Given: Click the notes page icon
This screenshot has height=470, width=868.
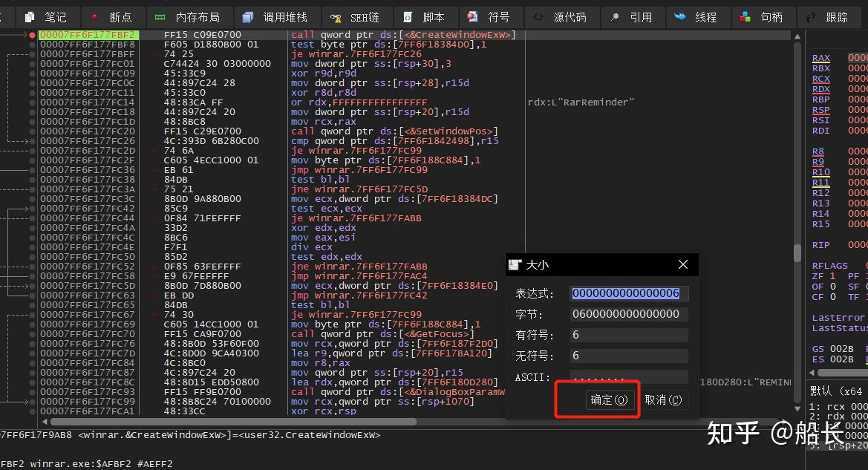Looking at the screenshot, I should click(x=30, y=17).
